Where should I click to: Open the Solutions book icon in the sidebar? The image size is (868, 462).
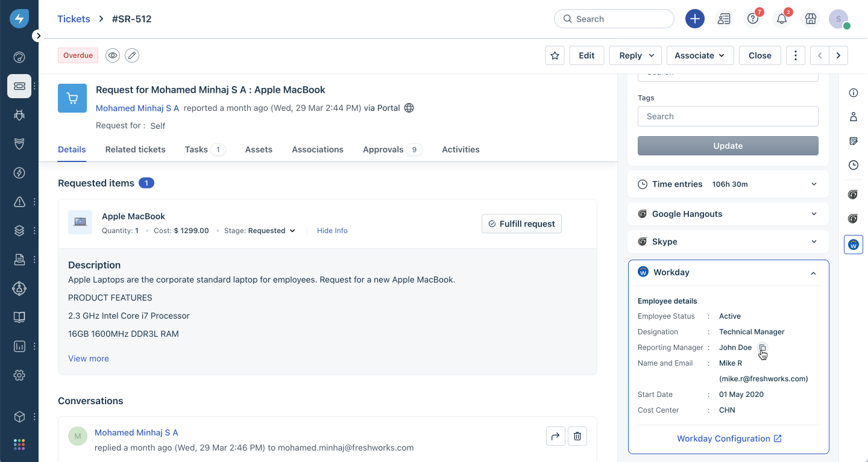(x=19, y=317)
